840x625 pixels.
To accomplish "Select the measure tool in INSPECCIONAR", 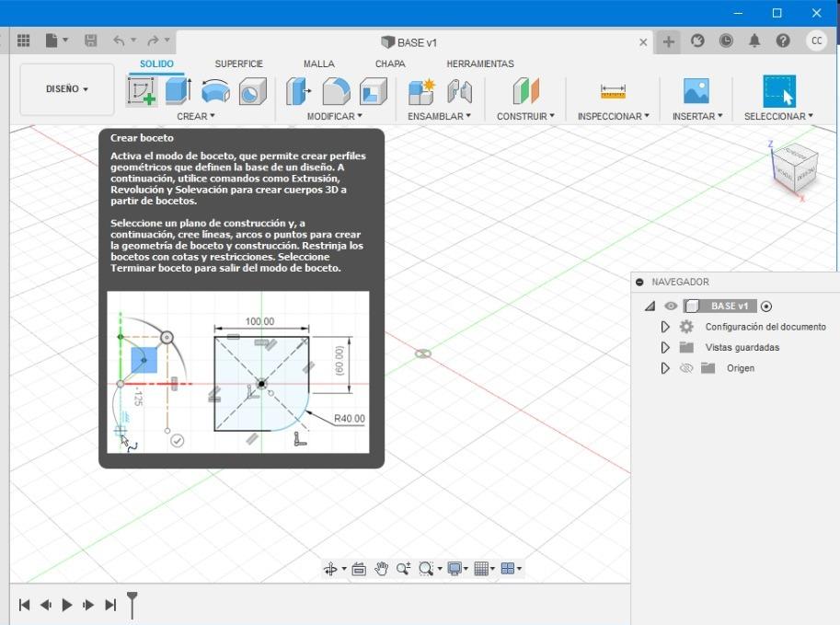I will pos(613,91).
